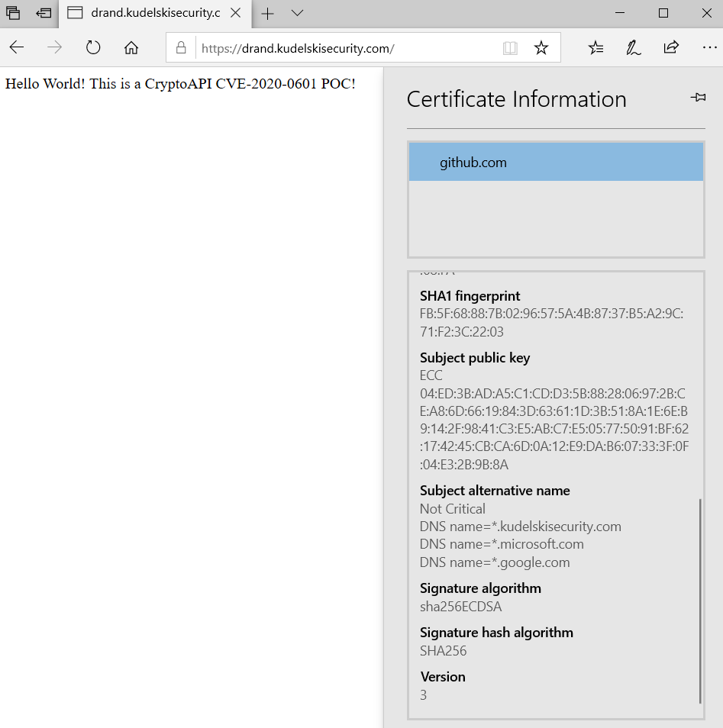The width and height of the screenshot is (723, 728).
Task: Click the Signature algorithm label
Action: point(480,588)
